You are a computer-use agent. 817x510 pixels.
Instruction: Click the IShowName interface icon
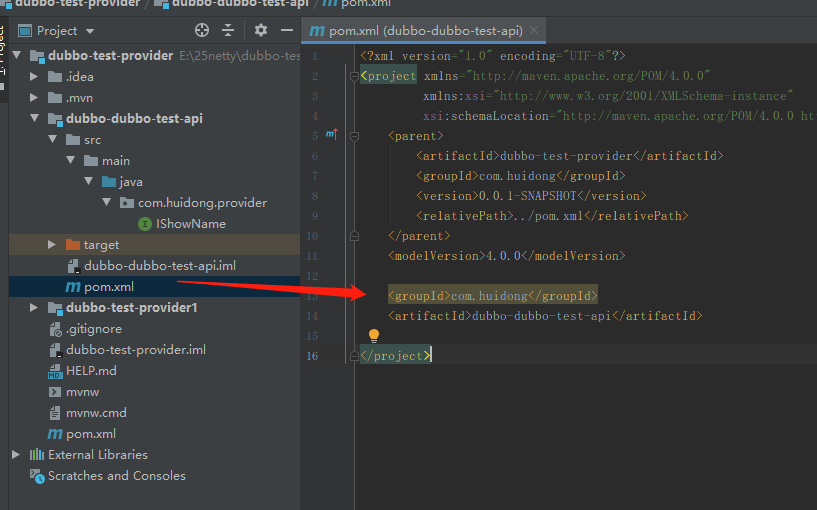(x=144, y=223)
